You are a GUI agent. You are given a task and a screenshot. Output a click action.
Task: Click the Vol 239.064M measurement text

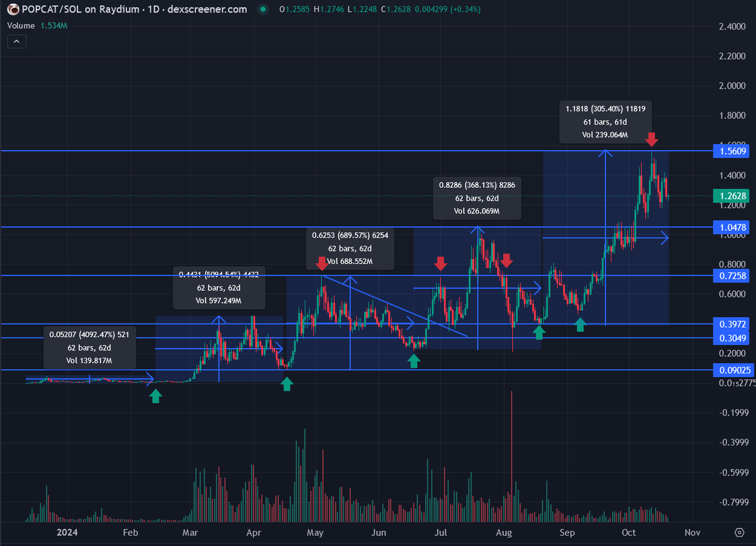605,135
